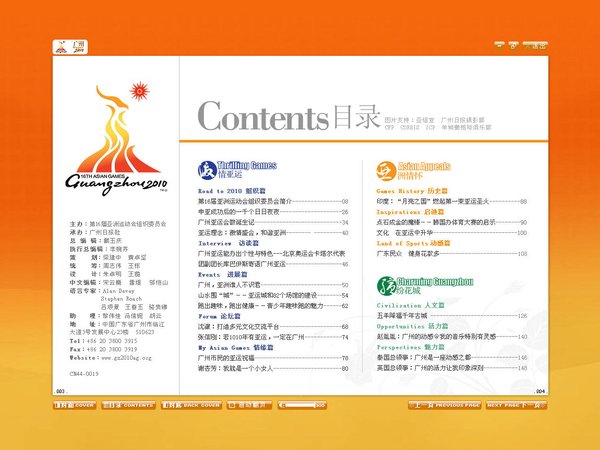This screenshot has height=450, width=600.
Task: Open entry '广州，亚洲谁人不识君' page 50
Action: (273, 285)
